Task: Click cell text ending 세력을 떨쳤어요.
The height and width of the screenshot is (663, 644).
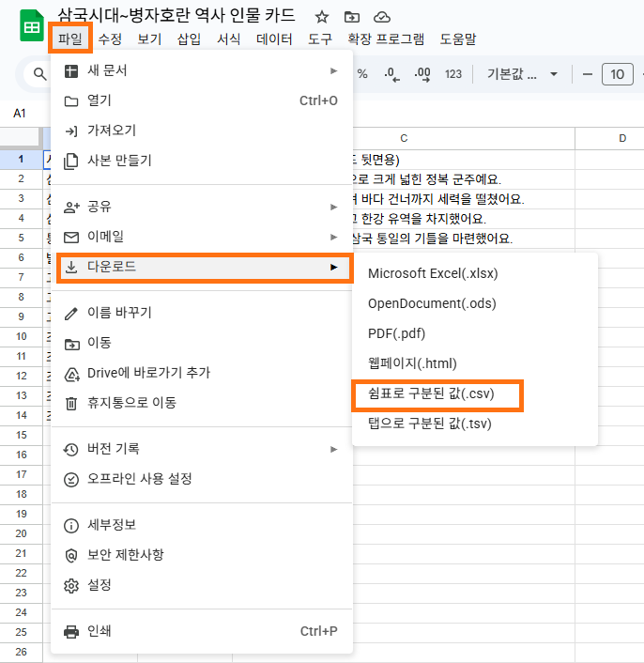Action: [x=438, y=199]
